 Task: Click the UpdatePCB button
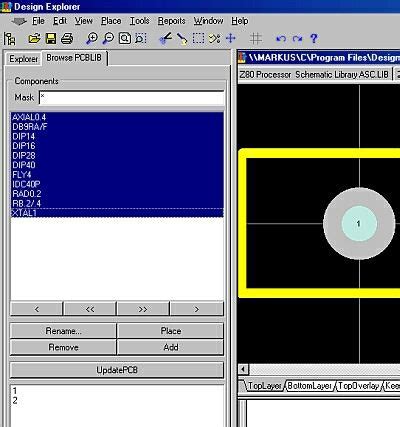(117, 370)
